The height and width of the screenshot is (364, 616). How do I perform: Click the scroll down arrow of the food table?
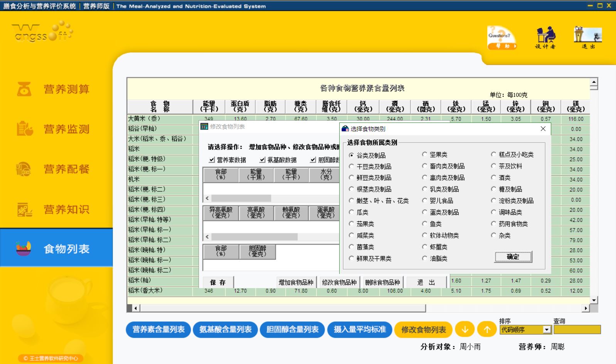click(594, 300)
